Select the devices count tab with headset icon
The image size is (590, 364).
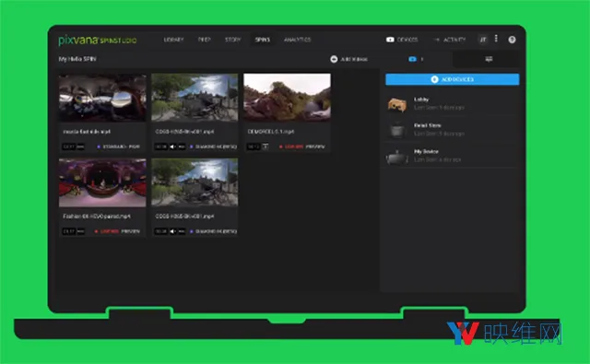(x=416, y=59)
